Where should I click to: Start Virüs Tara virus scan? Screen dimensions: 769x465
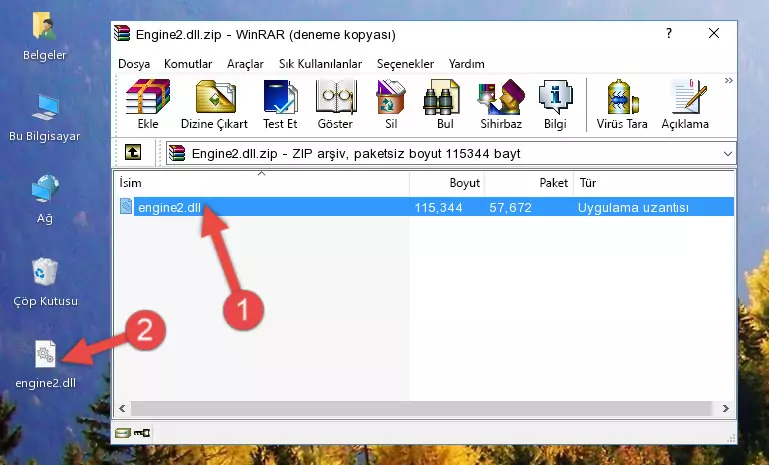622,104
